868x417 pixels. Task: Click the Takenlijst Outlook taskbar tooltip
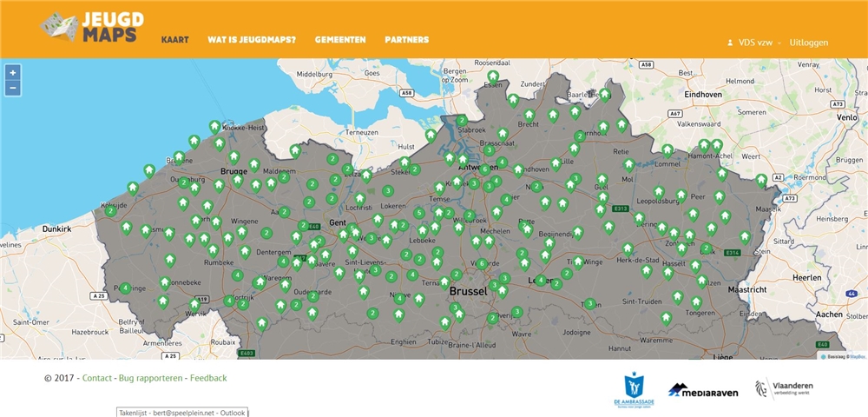(x=182, y=413)
